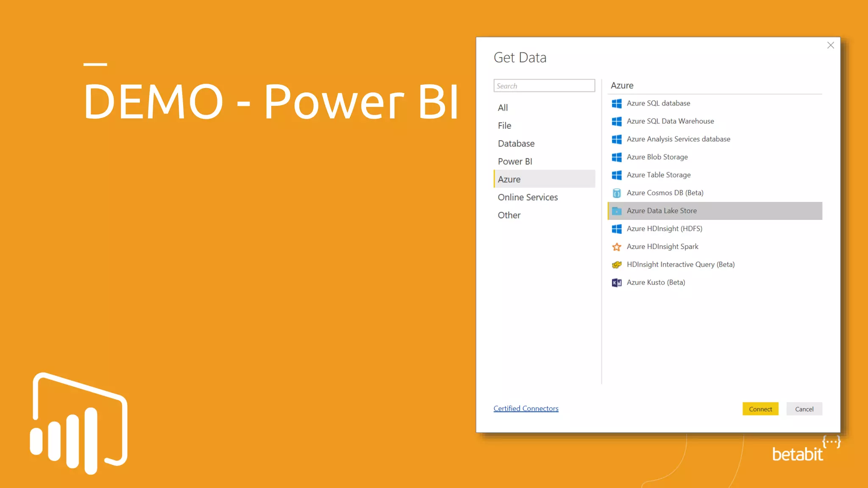Open the Certified Connectors link
This screenshot has width=868, height=488.
click(x=526, y=408)
